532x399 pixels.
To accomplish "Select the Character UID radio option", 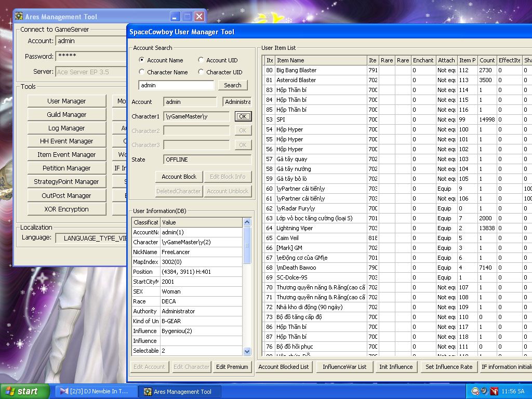I will [x=201, y=72].
